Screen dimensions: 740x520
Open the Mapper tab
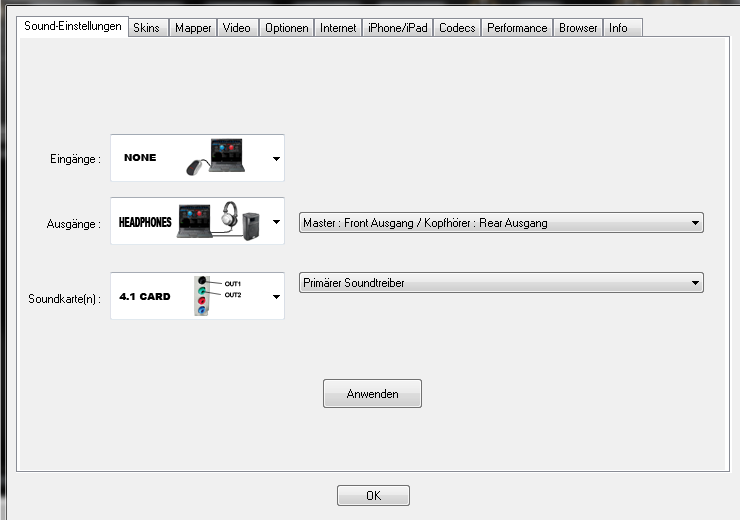coord(193,28)
